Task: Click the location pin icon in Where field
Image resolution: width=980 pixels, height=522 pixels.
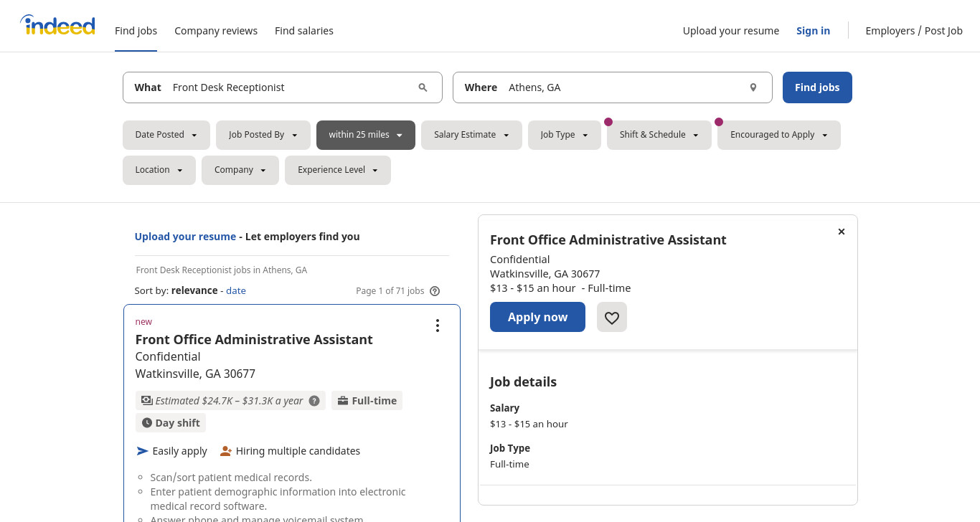Action: pos(753,87)
